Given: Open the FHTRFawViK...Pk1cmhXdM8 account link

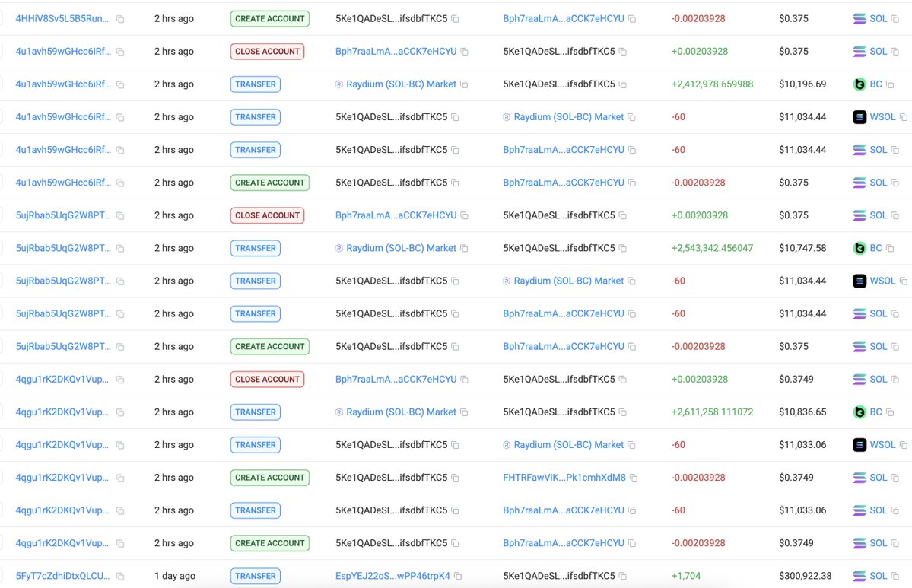Looking at the screenshot, I should click(x=564, y=478).
